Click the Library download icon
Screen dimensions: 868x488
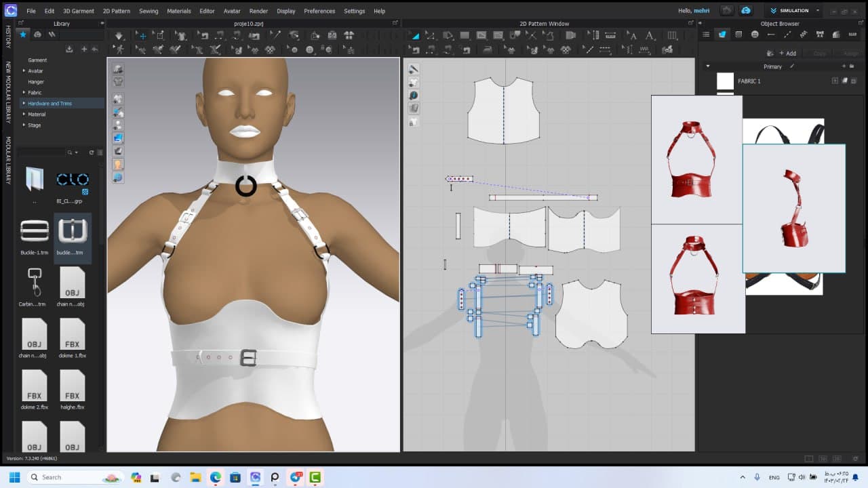click(69, 49)
